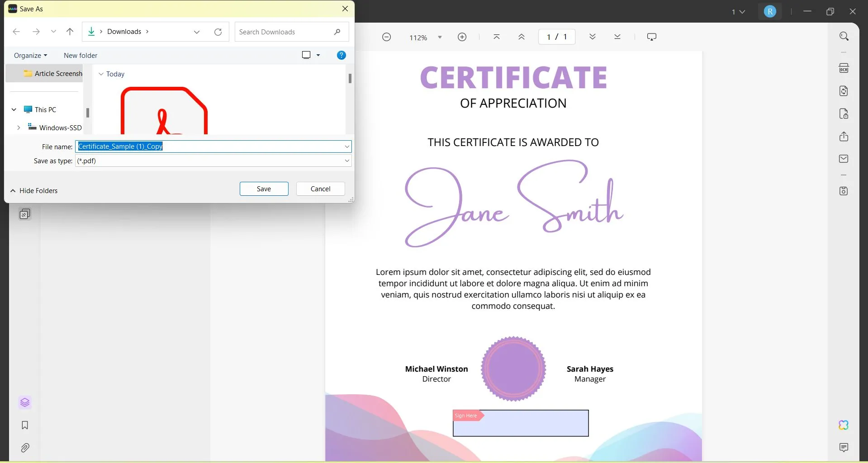
Task: Start presentation slideshow mode icon
Action: click(651, 37)
